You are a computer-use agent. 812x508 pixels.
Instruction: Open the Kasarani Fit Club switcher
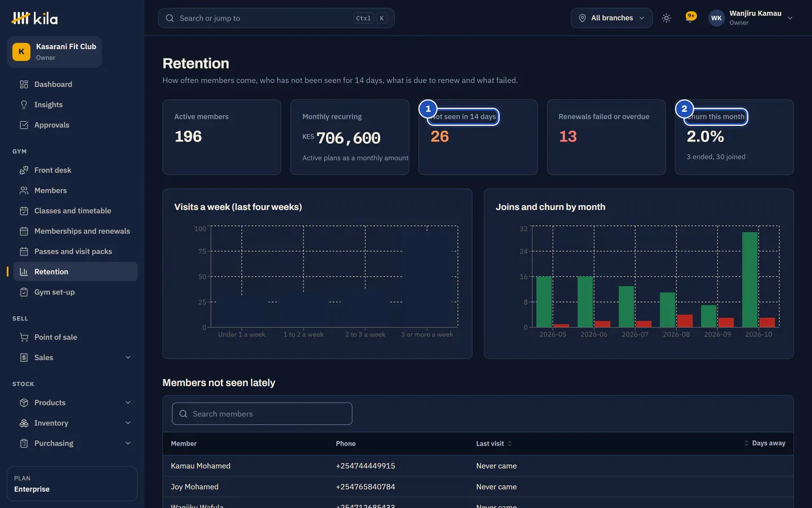point(55,52)
